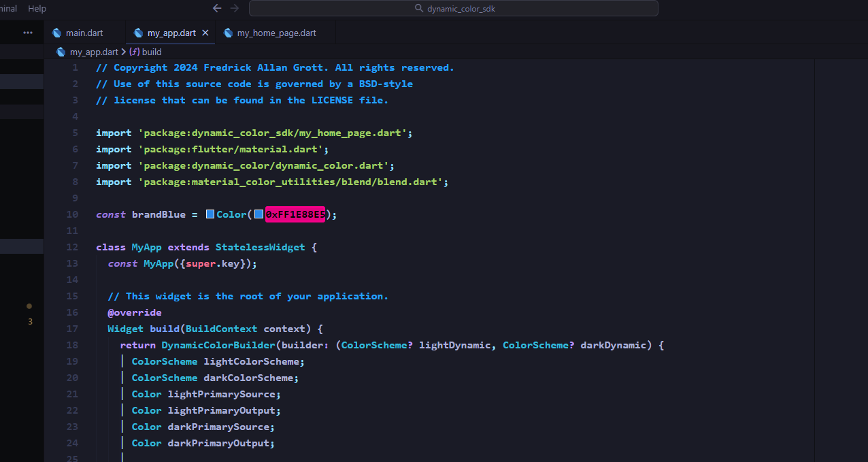
Task: Click the Dart icon on the main.dart tab
Action: point(56,32)
